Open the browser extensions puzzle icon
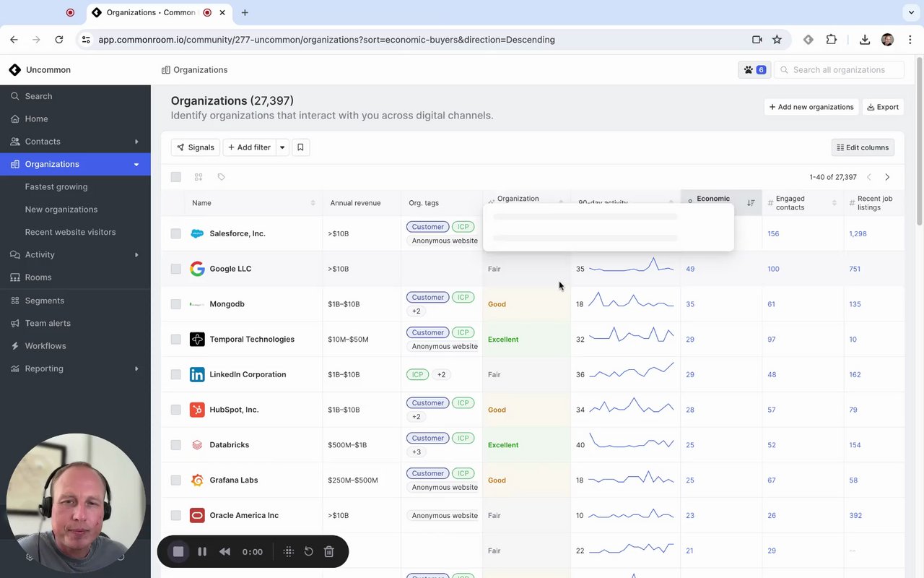The width and height of the screenshot is (924, 578). pyautogui.click(x=831, y=40)
